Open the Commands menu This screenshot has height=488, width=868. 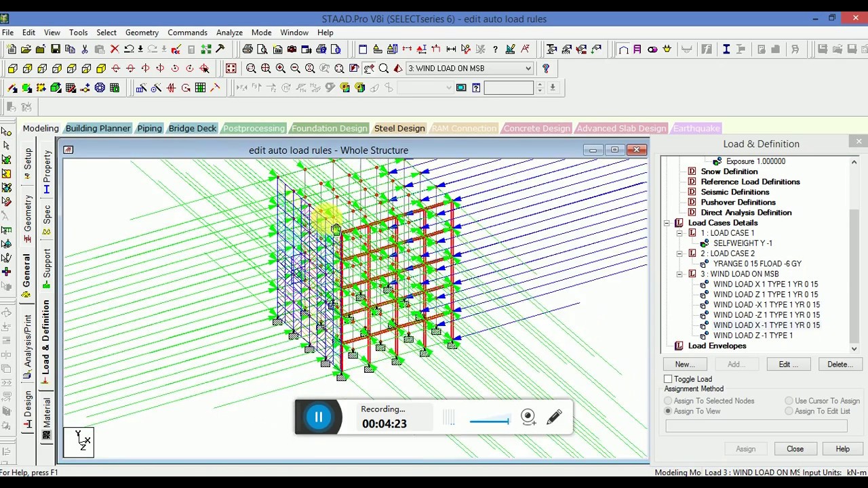pyautogui.click(x=188, y=33)
